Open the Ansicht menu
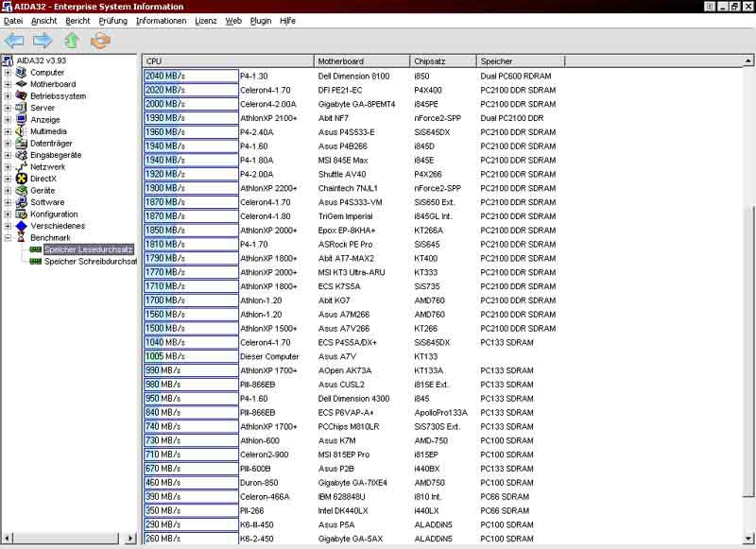Screen dimensions: 756x549 43,21
